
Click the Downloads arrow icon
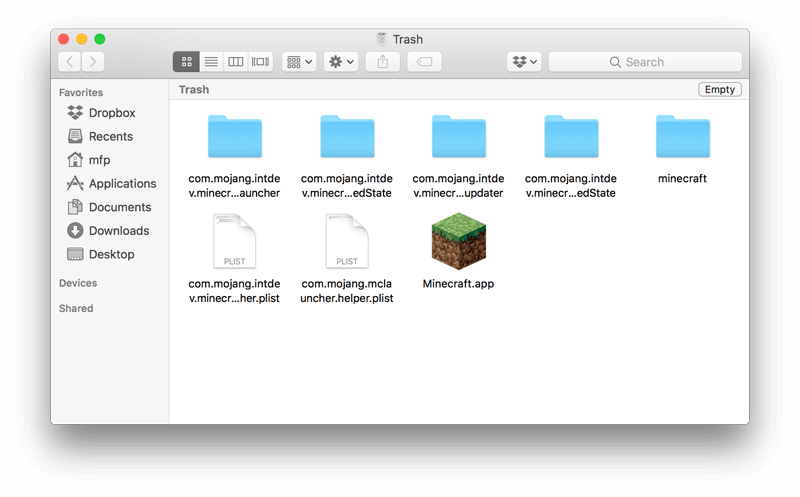tap(75, 231)
